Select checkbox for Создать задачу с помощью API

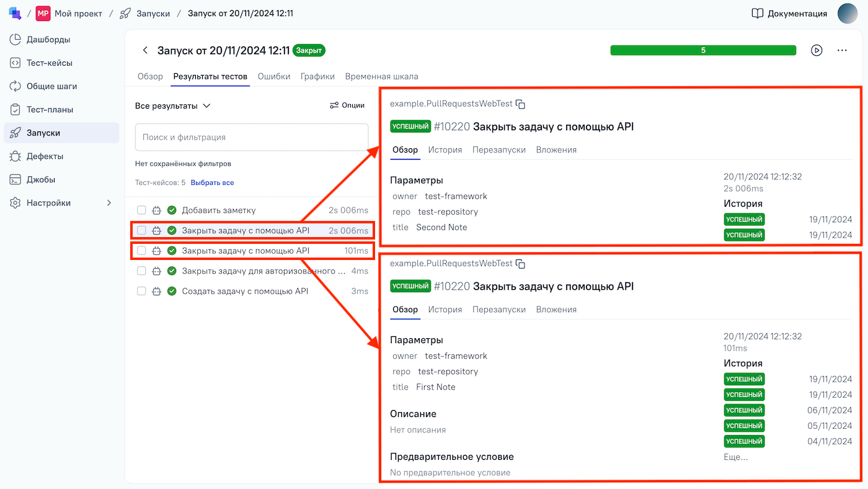pos(141,291)
